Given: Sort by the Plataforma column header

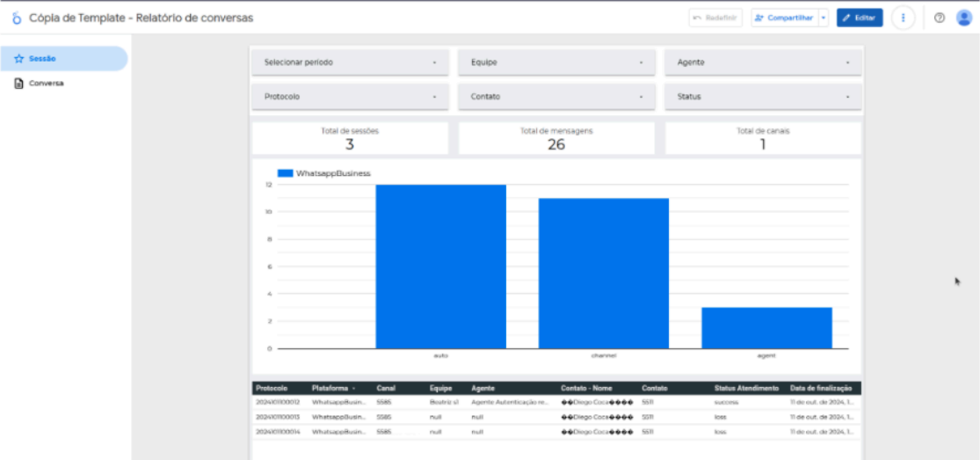Looking at the screenshot, I should [330, 389].
